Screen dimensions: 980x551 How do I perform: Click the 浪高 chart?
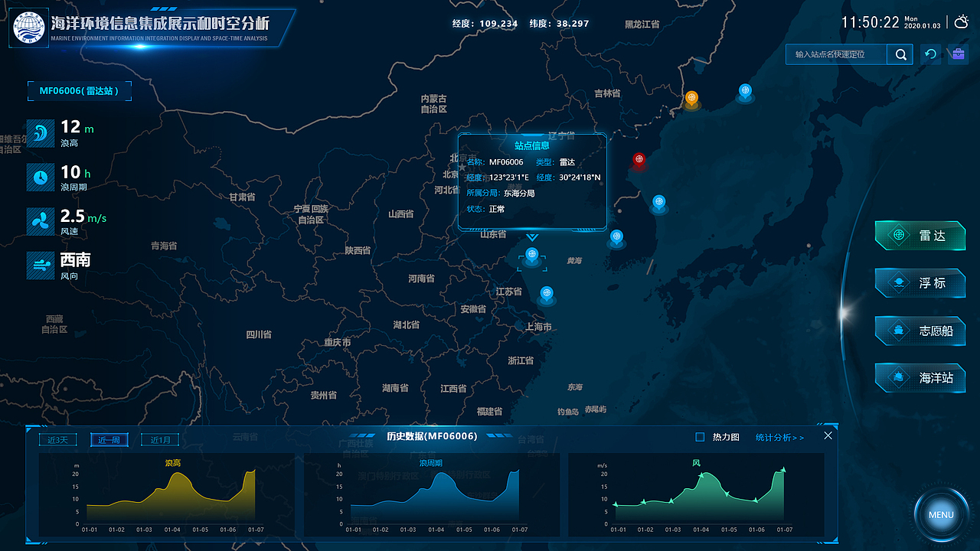tap(167, 495)
